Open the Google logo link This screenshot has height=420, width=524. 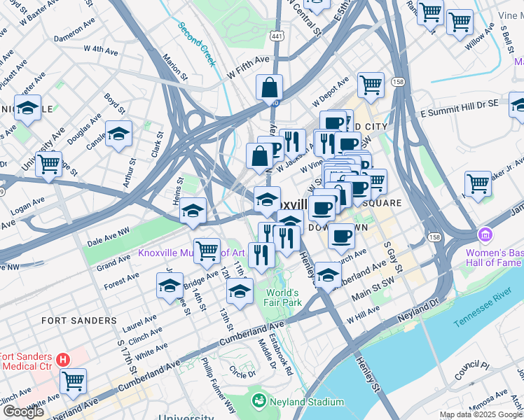point(24,412)
